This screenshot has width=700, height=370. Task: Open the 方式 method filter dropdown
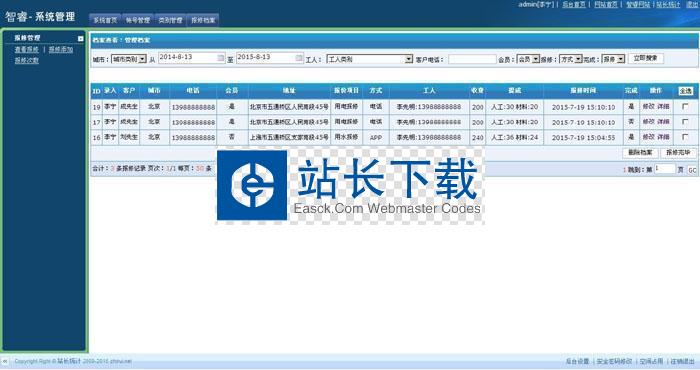571,59
